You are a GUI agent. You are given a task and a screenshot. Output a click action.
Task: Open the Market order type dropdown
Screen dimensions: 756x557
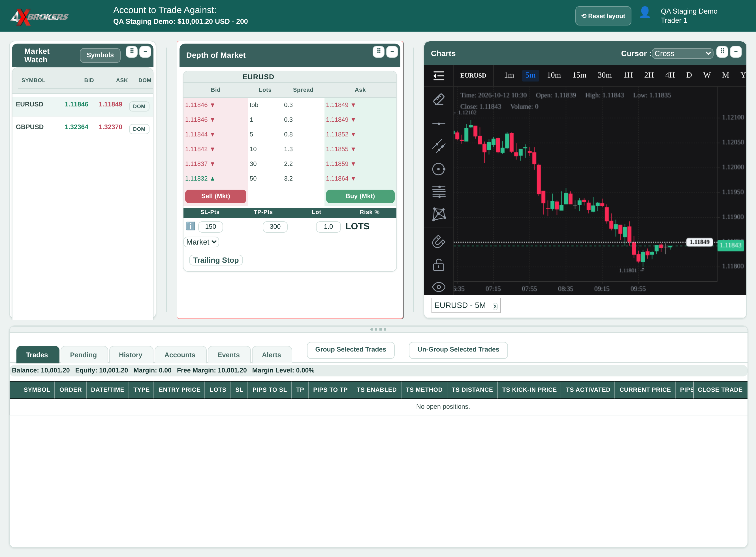201,242
